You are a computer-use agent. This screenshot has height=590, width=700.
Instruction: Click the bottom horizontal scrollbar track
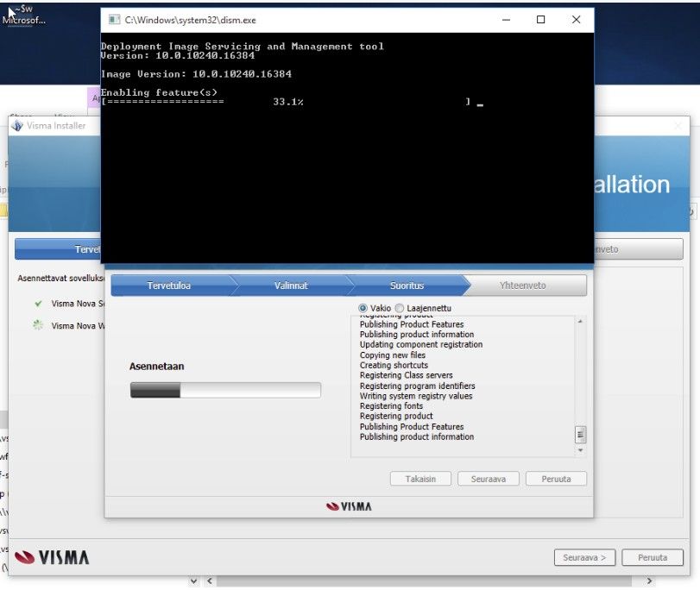coord(424,581)
